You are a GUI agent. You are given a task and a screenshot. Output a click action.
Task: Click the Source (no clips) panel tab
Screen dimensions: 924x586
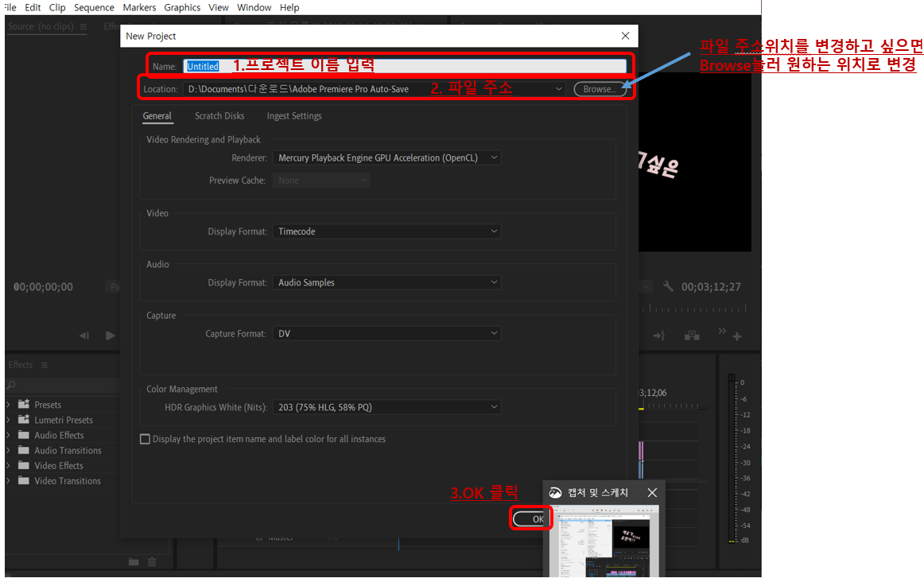(x=41, y=26)
